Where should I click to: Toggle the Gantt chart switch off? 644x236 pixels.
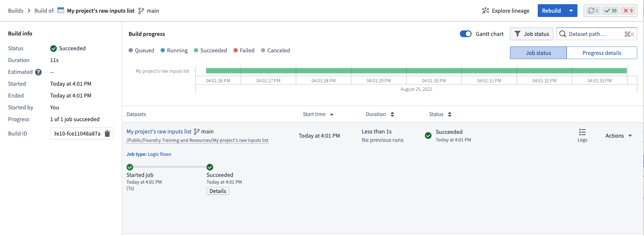point(466,34)
